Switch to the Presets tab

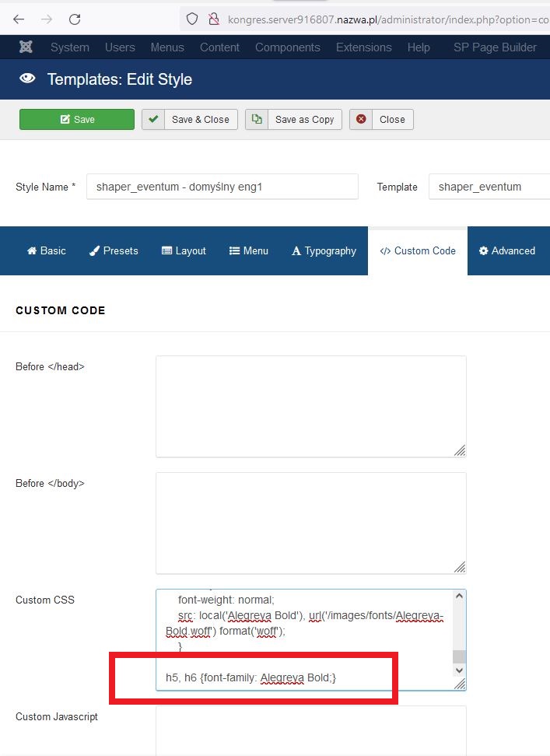114,250
